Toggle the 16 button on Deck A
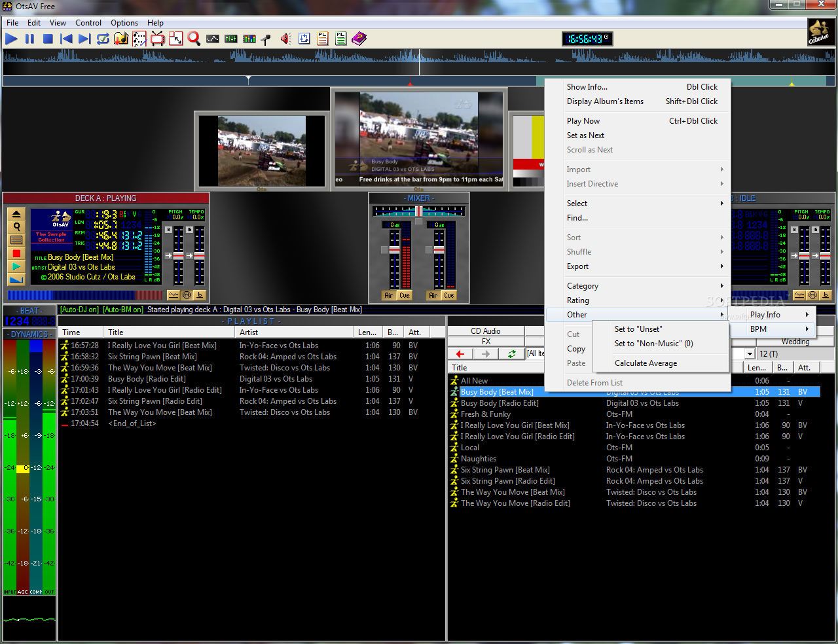The image size is (838, 644). 189,230
